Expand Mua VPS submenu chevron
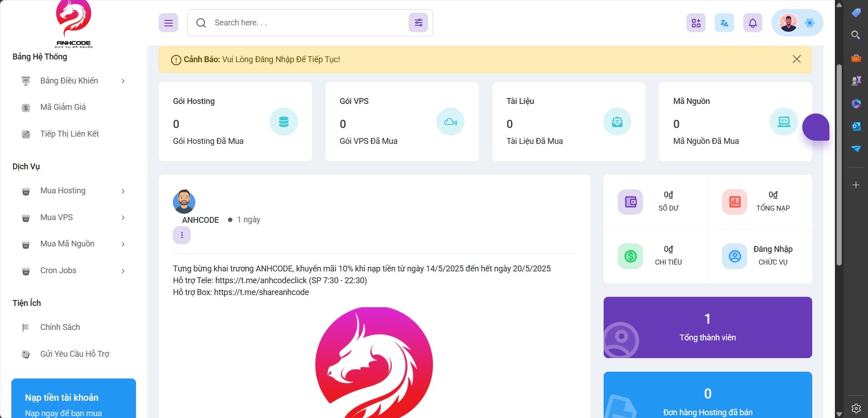This screenshot has width=868, height=418. [x=123, y=217]
